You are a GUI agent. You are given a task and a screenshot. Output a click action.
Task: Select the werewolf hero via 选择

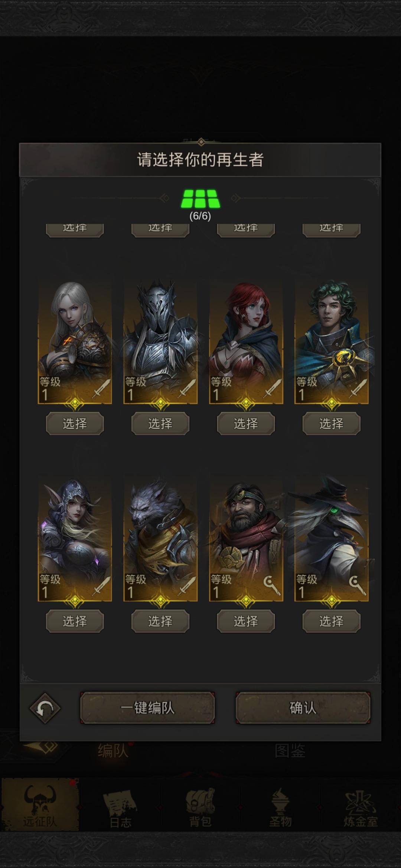(x=160, y=621)
